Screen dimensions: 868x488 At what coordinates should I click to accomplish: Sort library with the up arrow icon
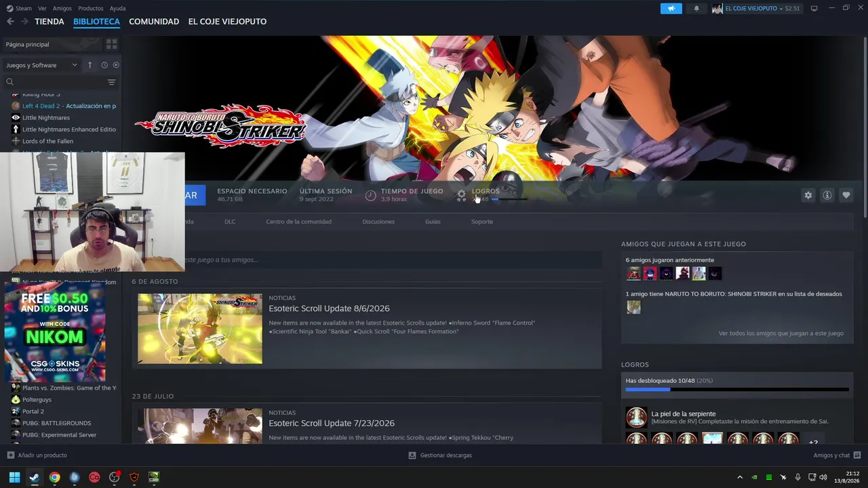[x=90, y=65]
